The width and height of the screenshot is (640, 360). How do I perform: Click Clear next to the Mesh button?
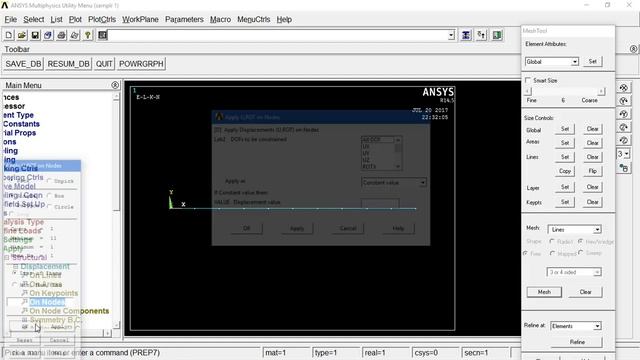(585, 292)
